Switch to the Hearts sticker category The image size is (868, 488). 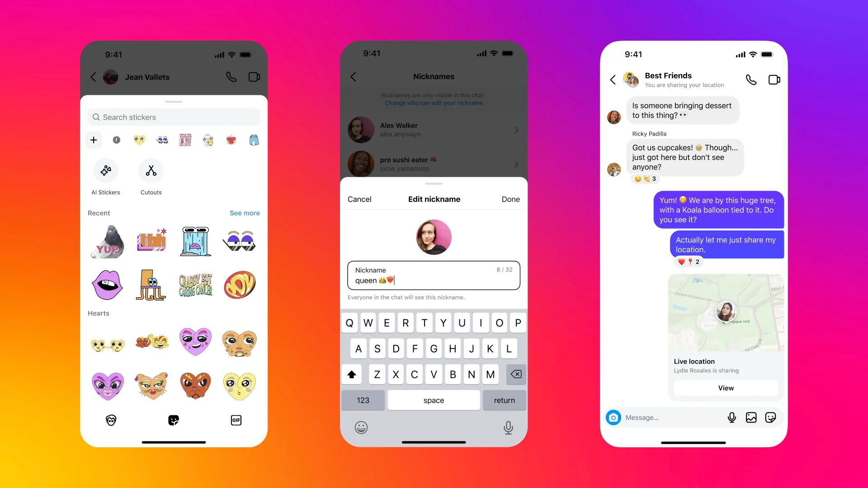click(139, 140)
